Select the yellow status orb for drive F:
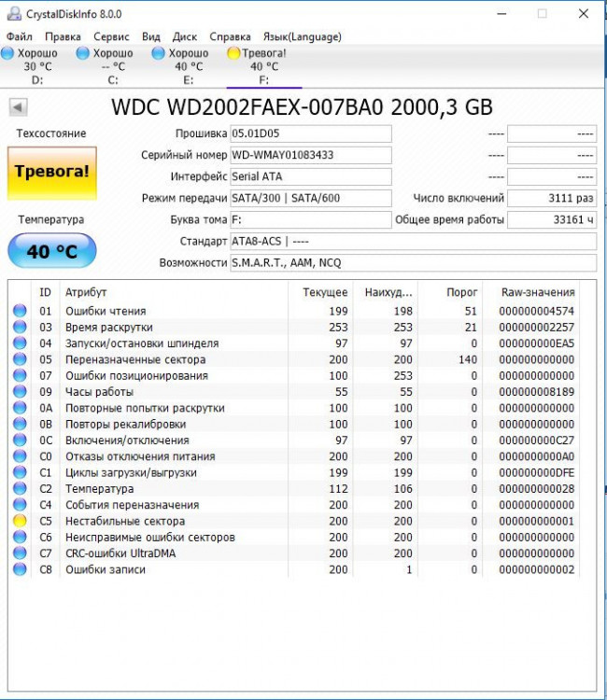The width and height of the screenshot is (607, 700). pos(233,53)
